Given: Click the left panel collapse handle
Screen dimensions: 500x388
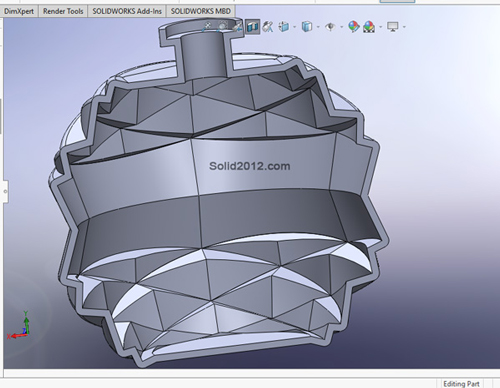Looking at the screenshot, I should click(x=5, y=192).
